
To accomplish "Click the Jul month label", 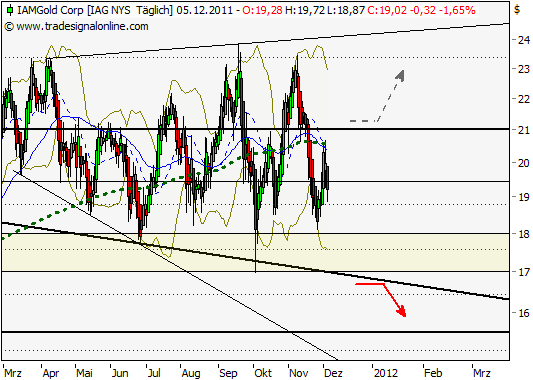I will click(154, 373).
